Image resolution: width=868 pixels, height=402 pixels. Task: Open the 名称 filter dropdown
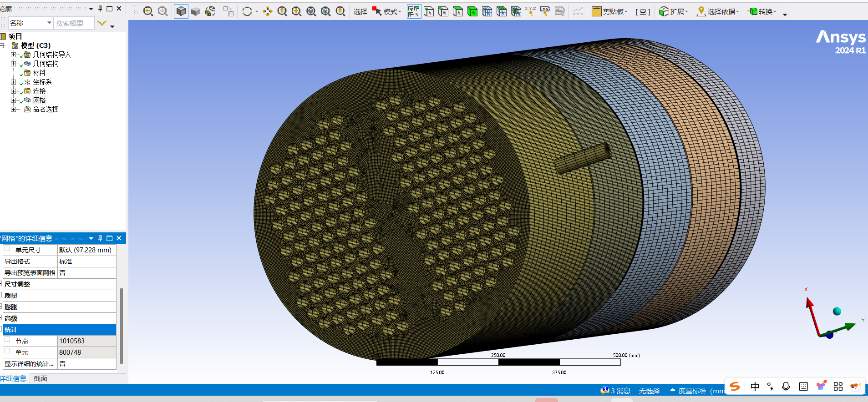[49, 23]
